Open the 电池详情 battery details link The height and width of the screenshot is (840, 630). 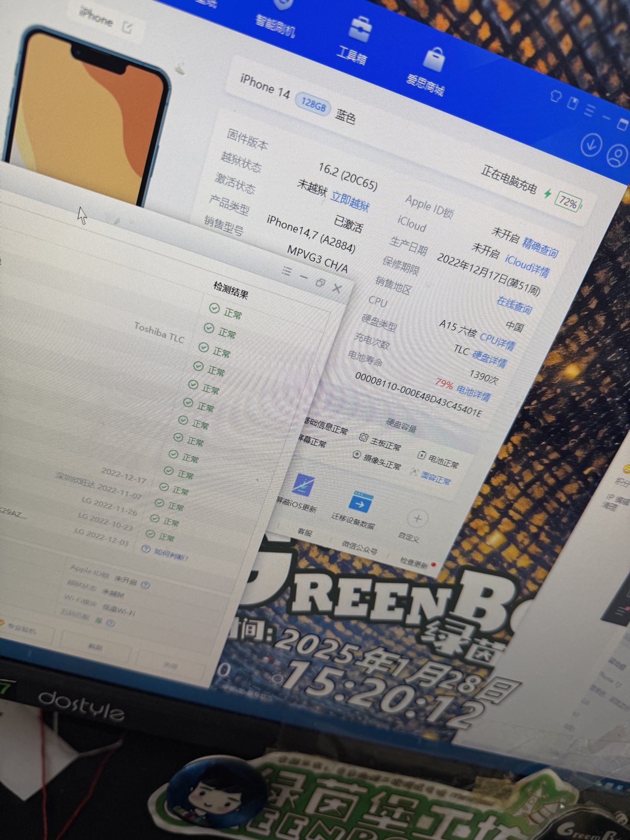coord(473,392)
